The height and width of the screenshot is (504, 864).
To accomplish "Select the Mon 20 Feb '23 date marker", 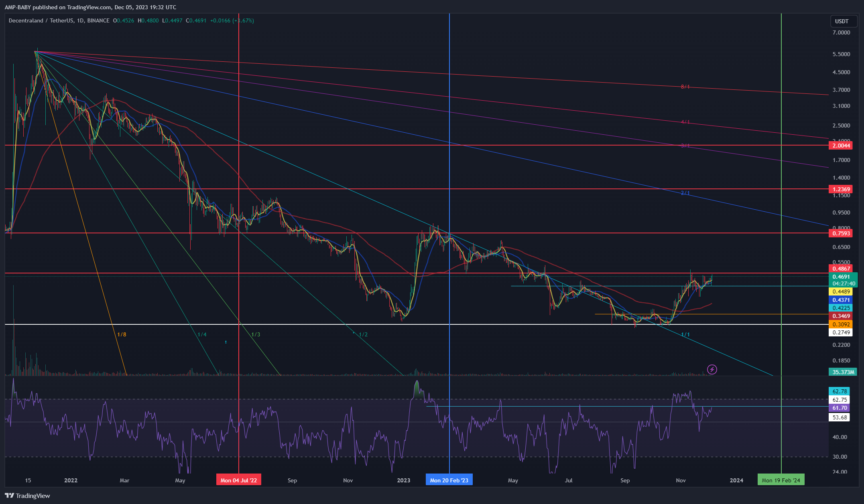I will tap(449, 480).
